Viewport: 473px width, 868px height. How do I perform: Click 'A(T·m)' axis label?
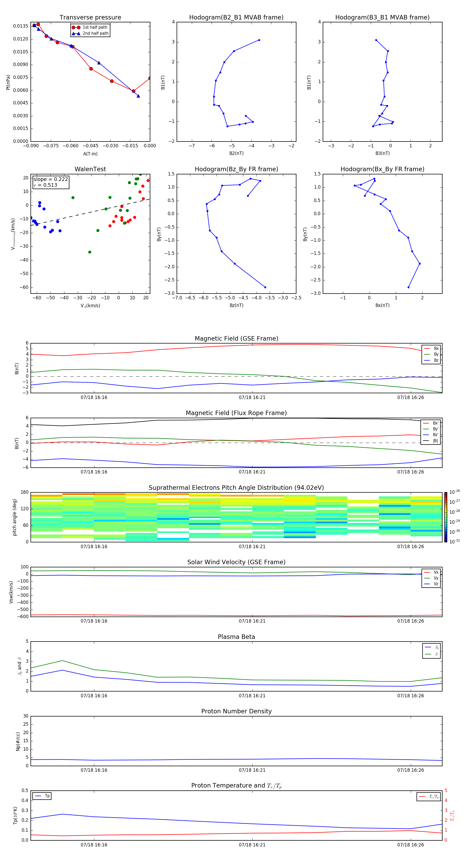pos(90,154)
